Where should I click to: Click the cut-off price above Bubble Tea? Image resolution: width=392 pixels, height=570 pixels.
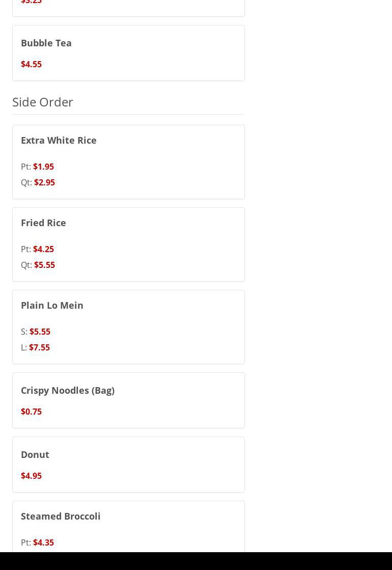pyautogui.click(x=31, y=3)
